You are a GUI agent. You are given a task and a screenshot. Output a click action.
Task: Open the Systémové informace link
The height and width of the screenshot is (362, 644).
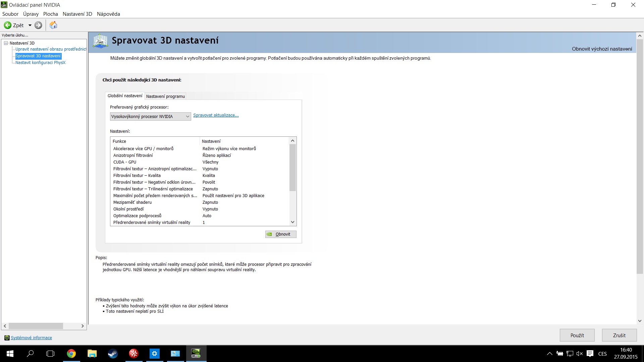tap(31, 338)
